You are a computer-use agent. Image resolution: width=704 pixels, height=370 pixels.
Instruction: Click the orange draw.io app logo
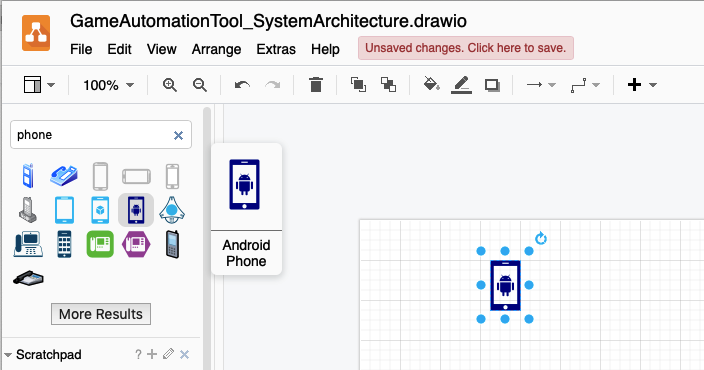point(36,33)
